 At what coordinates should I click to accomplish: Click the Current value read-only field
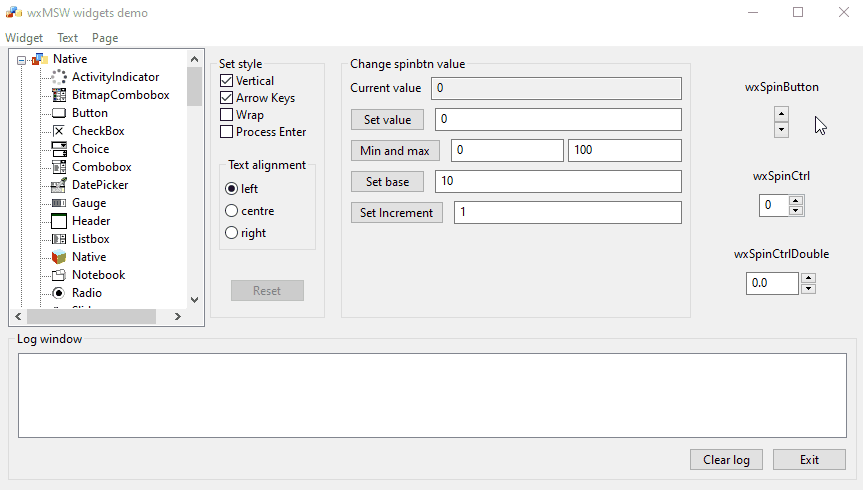(556, 89)
